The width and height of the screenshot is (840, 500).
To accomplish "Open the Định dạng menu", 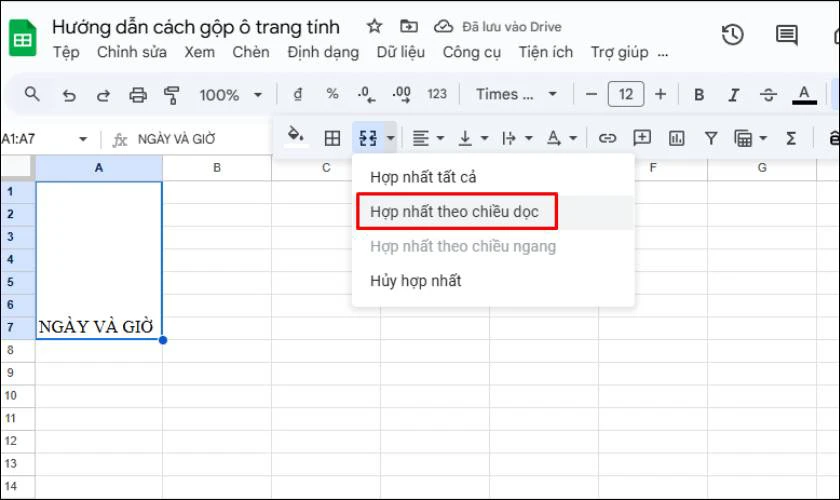I will 323,52.
